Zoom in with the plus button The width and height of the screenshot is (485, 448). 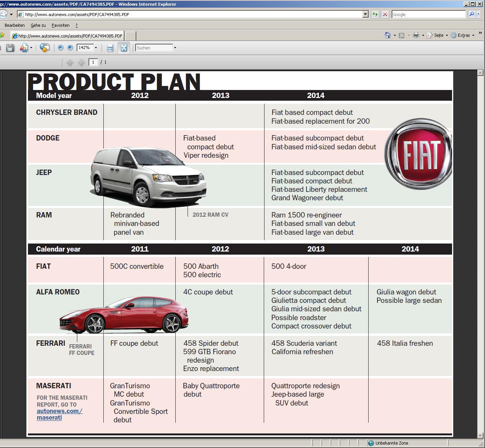70,48
